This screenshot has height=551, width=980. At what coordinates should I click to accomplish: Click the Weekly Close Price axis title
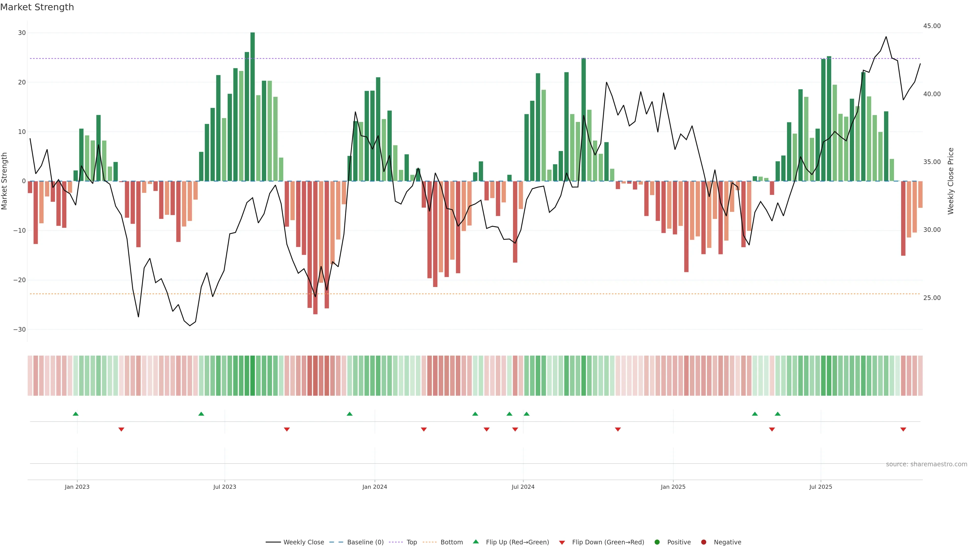(x=951, y=181)
